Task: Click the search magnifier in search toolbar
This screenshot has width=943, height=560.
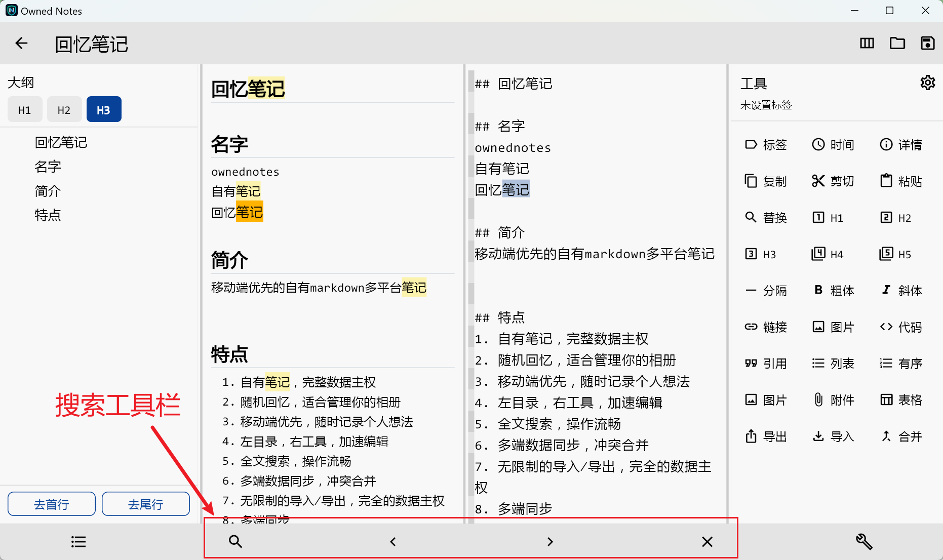Action: point(235,541)
